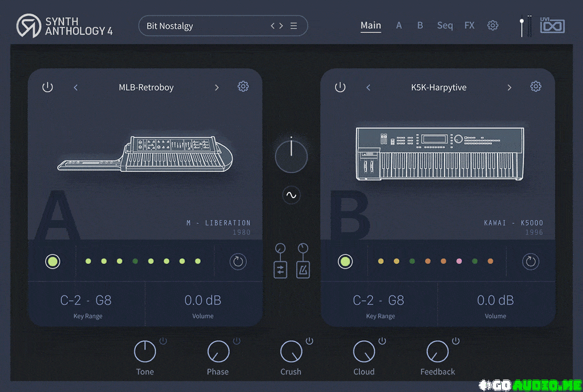Toggle layer A large green sequencer button
The height and width of the screenshot is (392, 583).
click(x=52, y=261)
